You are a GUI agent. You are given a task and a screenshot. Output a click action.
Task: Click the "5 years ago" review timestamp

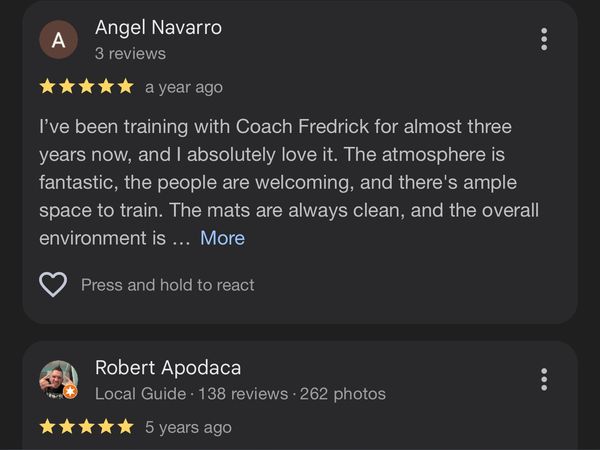pos(188,427)
